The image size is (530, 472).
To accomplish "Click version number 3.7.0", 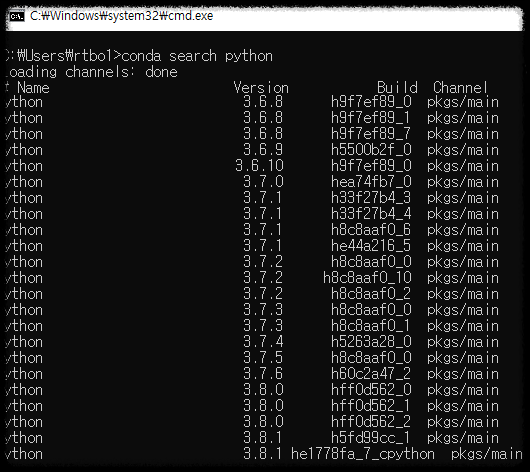I will pos(263,182).
